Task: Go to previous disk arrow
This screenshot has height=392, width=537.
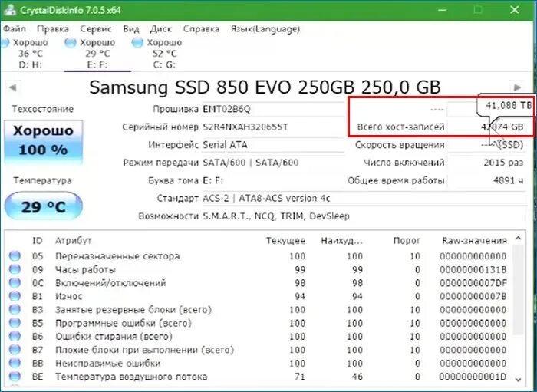Action: (13, 87)
